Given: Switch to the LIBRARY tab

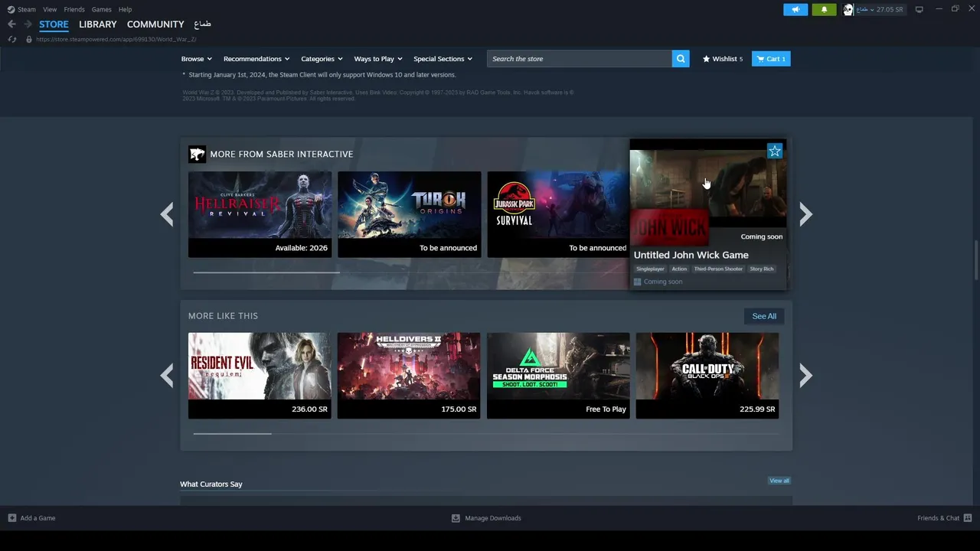Looking at the screenshot, I should pyautogui.click(x=98, y=24).
